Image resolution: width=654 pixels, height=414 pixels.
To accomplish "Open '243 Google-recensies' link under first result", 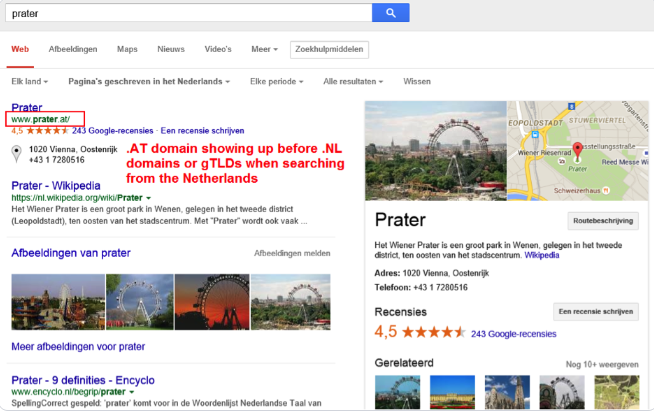I will tap(113, 131).
